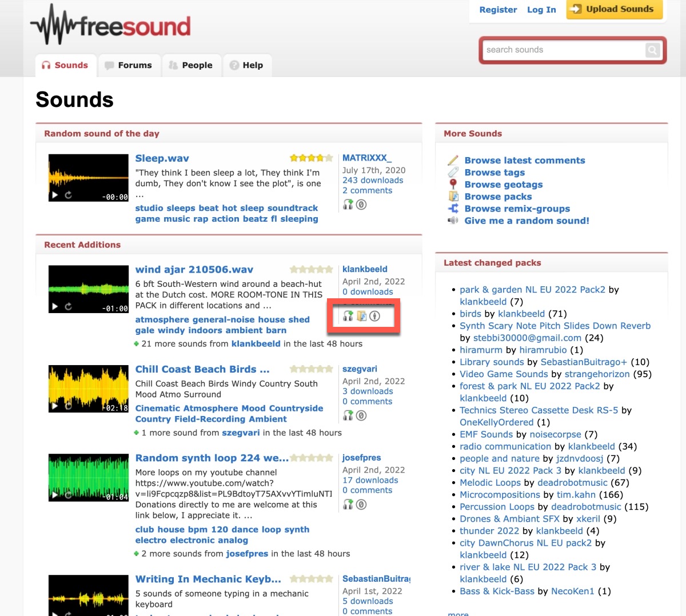
Task: Open 2 comments link for Sleep.wav
Action: coord(367,190)
